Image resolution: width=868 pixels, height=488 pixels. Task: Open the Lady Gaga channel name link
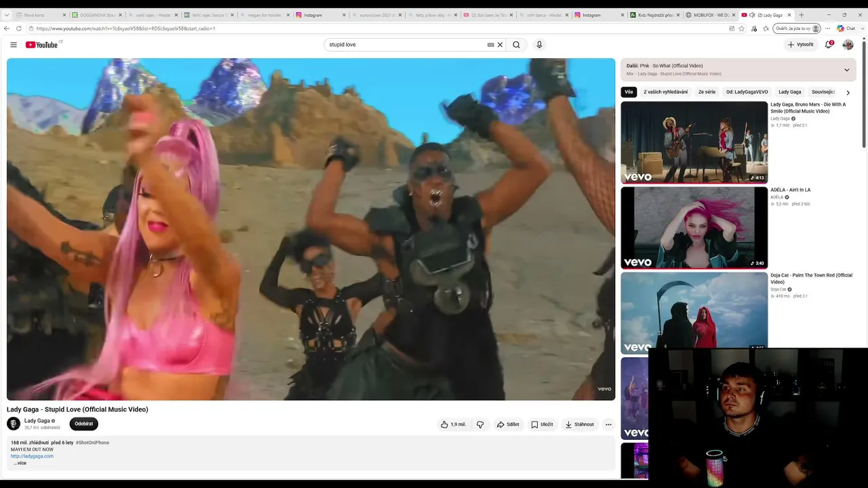tap(37, 421)
